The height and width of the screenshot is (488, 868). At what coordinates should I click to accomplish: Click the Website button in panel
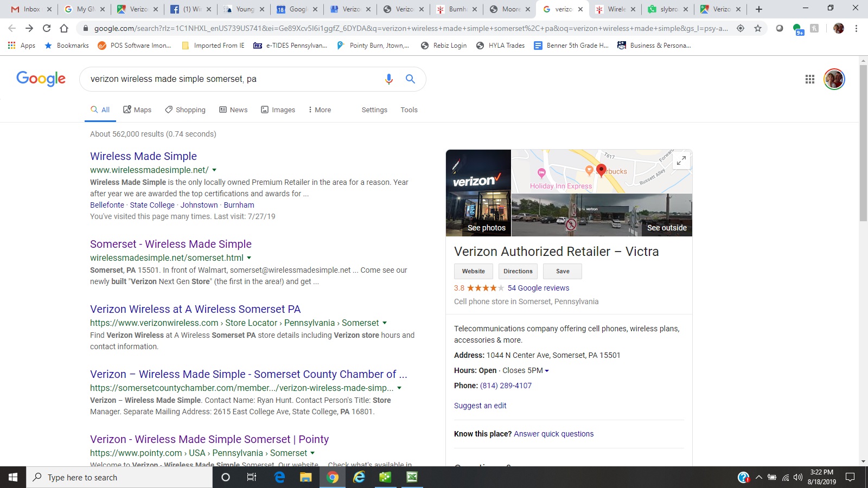click(x=474, y=271)
